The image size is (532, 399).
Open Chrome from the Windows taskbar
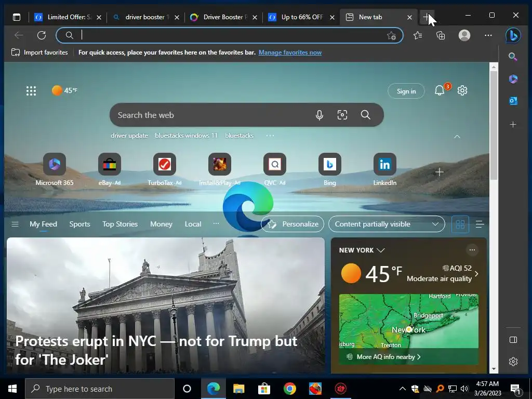[x=289, y=389]
